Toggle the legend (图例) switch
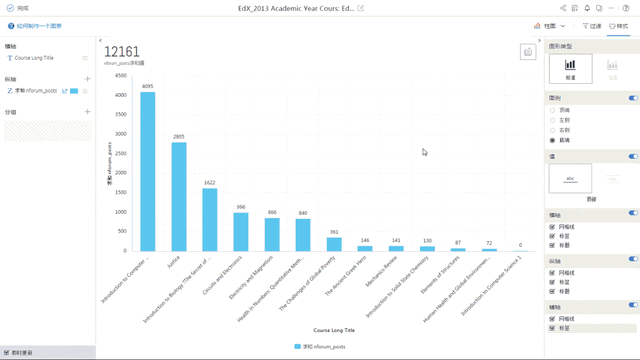This screenshot has width=640, height=360. 633,98
